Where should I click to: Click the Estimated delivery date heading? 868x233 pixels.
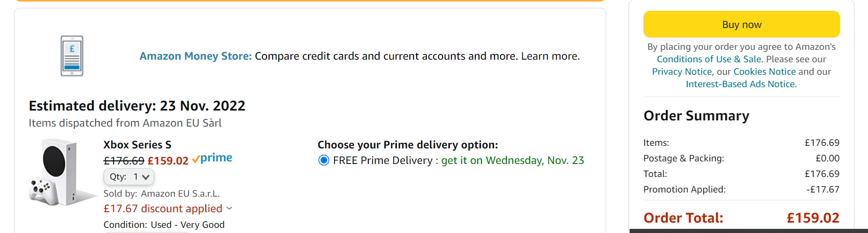click(x=137, y=106)
